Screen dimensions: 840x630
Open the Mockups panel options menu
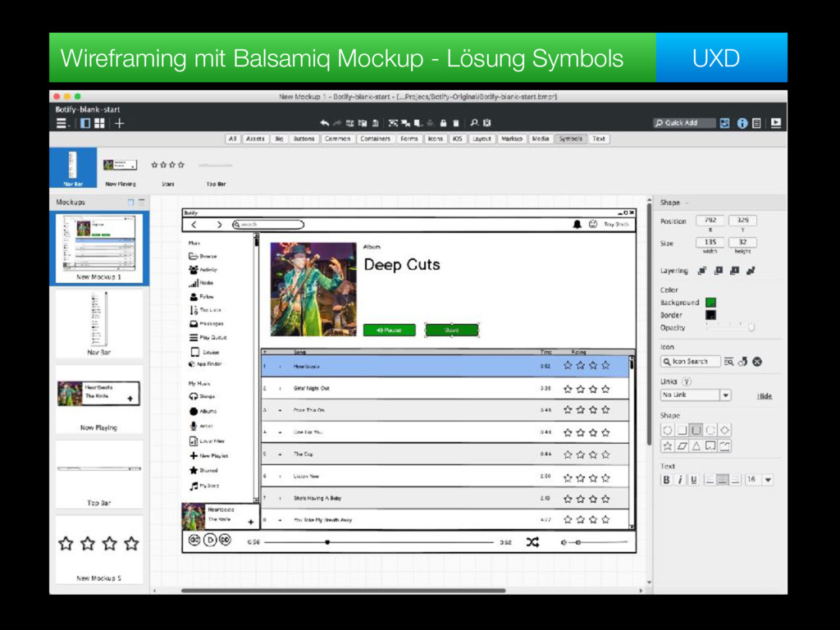click(142, 202)
